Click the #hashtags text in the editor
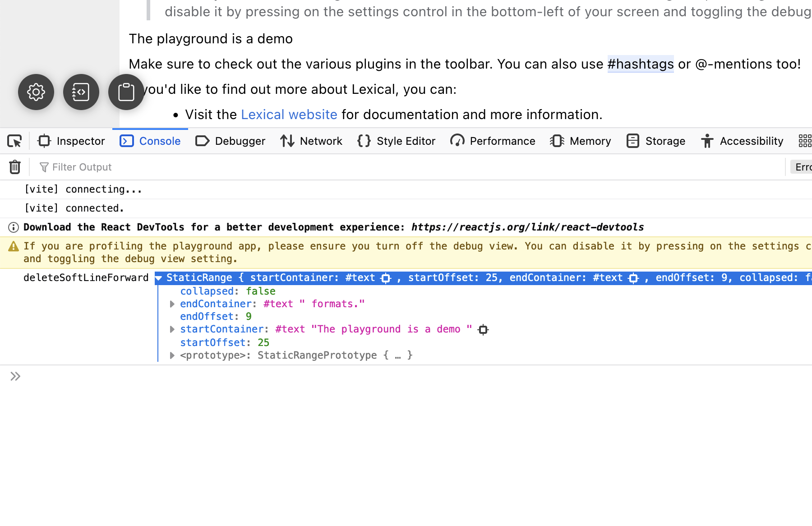Image resolution: width=812 pixels, height=526 pixels. point(641,64)
